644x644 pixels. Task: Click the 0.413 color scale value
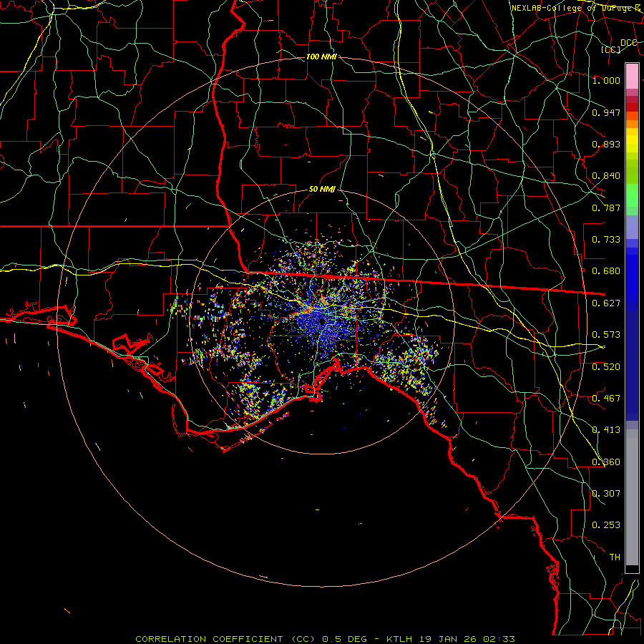coord(606,430)
